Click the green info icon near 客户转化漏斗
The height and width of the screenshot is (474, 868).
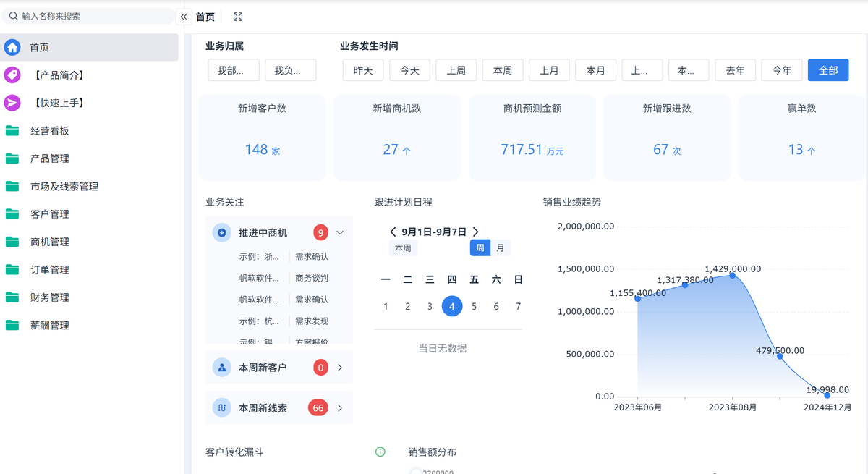[x=380, y=452]
